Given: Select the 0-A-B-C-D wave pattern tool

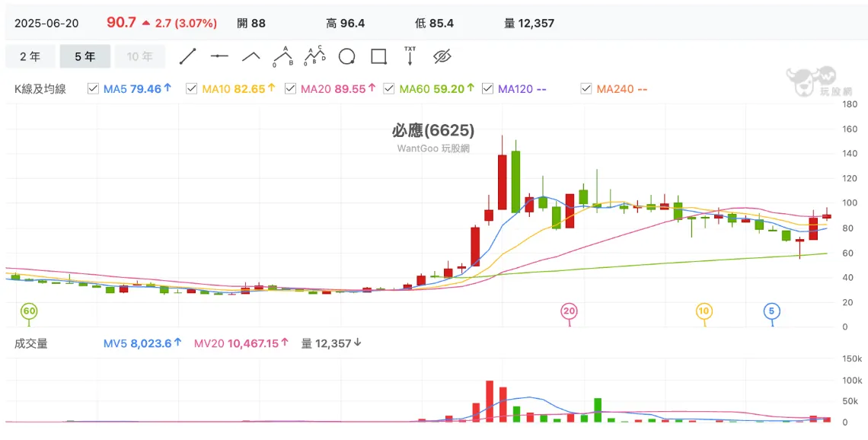Looking at the screenshot, I should point(315,56).
